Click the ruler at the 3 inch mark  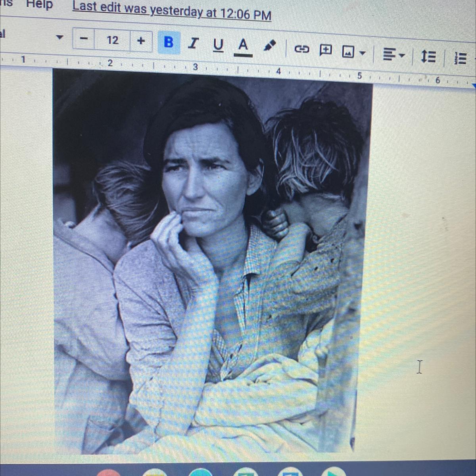[x=195, y=67]
